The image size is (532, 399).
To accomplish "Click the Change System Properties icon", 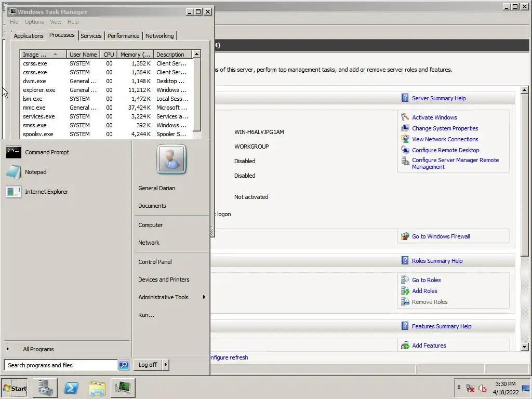I will (405, 128).
